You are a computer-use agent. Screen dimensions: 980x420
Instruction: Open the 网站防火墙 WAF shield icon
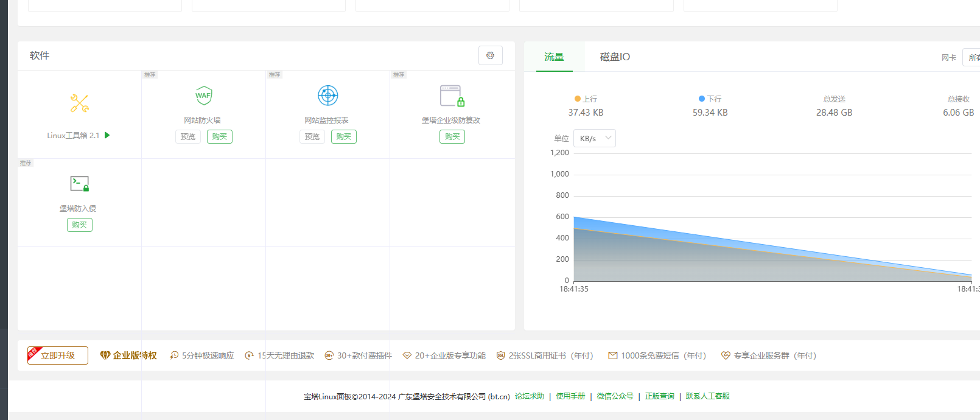point(204,96)
